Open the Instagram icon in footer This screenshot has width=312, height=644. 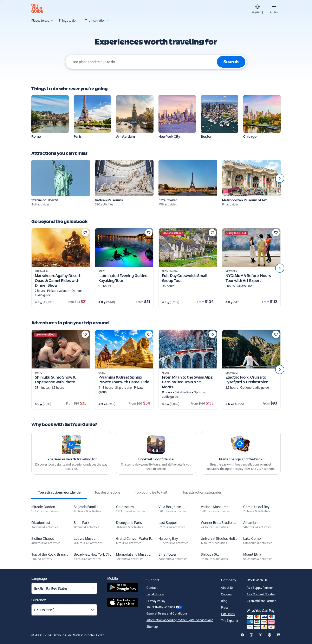[251, 635]
